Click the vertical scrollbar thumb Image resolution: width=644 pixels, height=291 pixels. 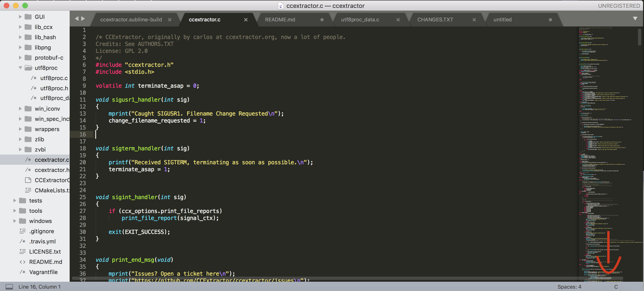(640, 37)
